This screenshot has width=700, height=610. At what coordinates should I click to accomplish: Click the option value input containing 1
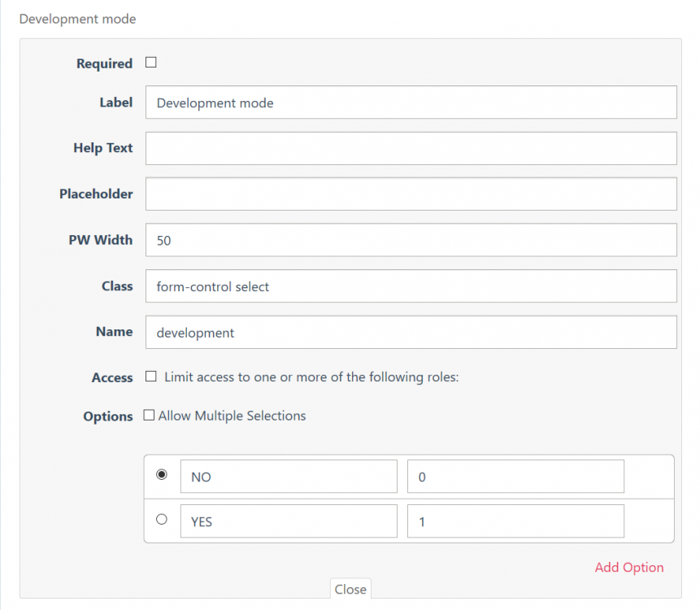(x=515, y=521)
